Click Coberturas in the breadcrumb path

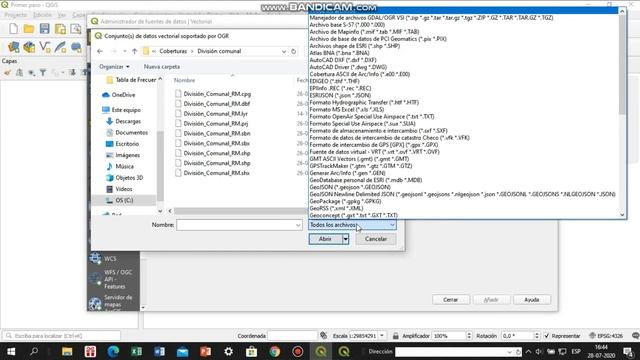[x=173, y=51]
